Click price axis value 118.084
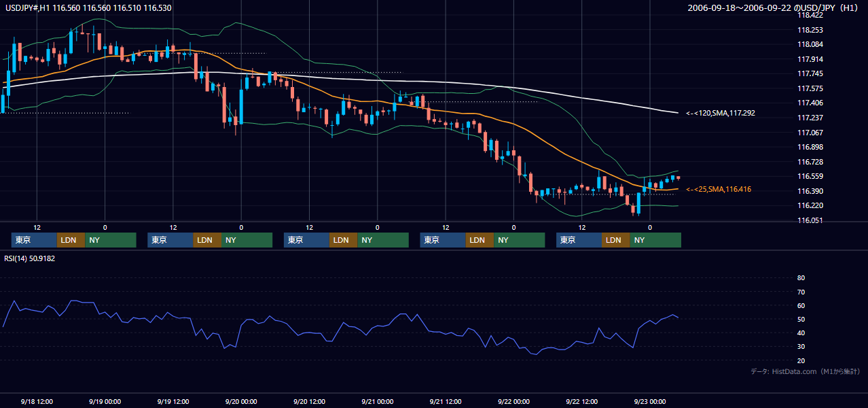868x408 pixels. 810,44
